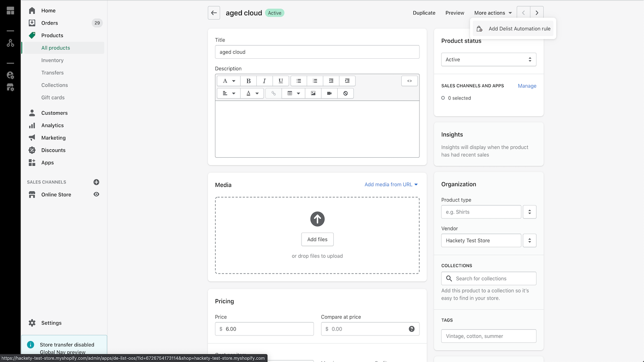Click the store transfer info icon
The height and width of the screenshot is (362, 644).
coord(31,345)
